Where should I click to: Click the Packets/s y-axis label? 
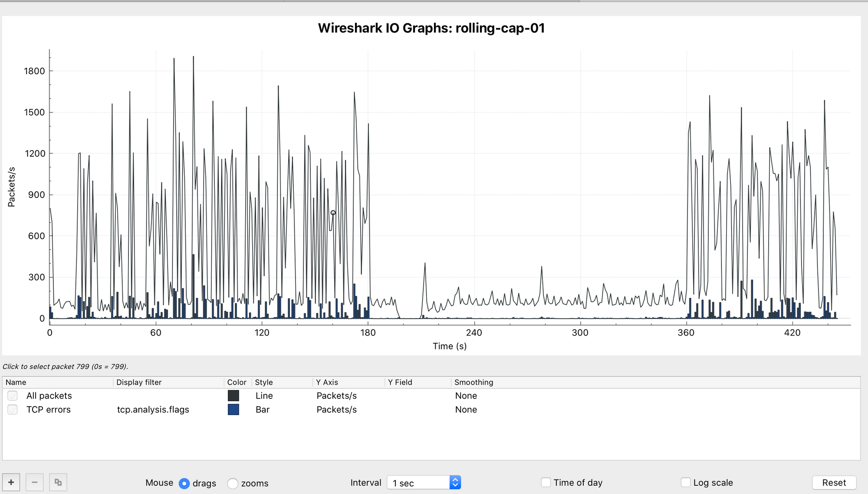point(11,187)
